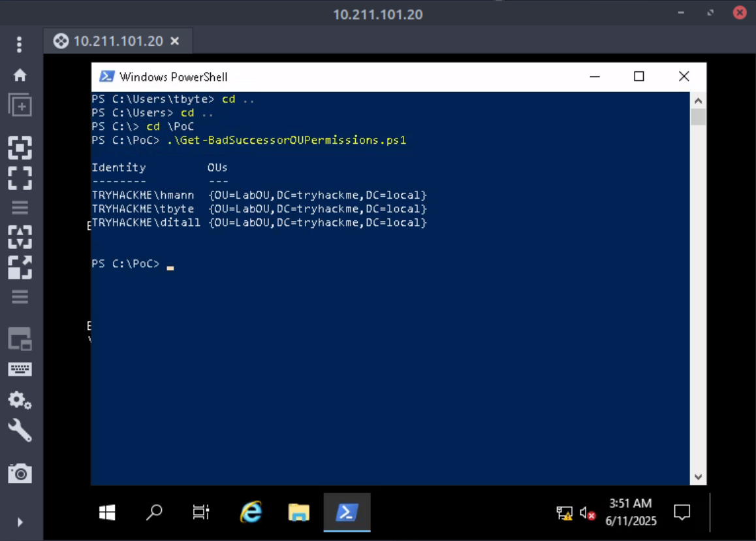This screenshot has height=541, width=756.
Task: Click PowerShell scrollbar down arrow
Action: (698, 477)
